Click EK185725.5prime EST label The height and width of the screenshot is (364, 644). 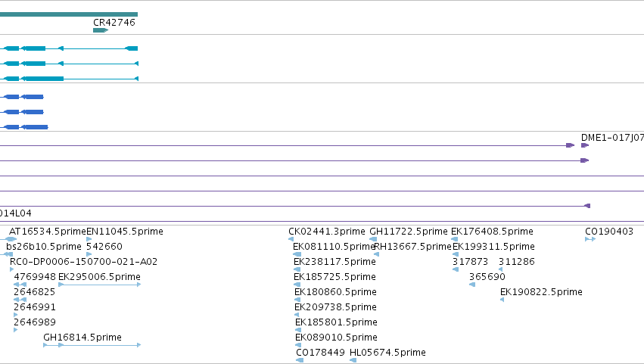334,277
